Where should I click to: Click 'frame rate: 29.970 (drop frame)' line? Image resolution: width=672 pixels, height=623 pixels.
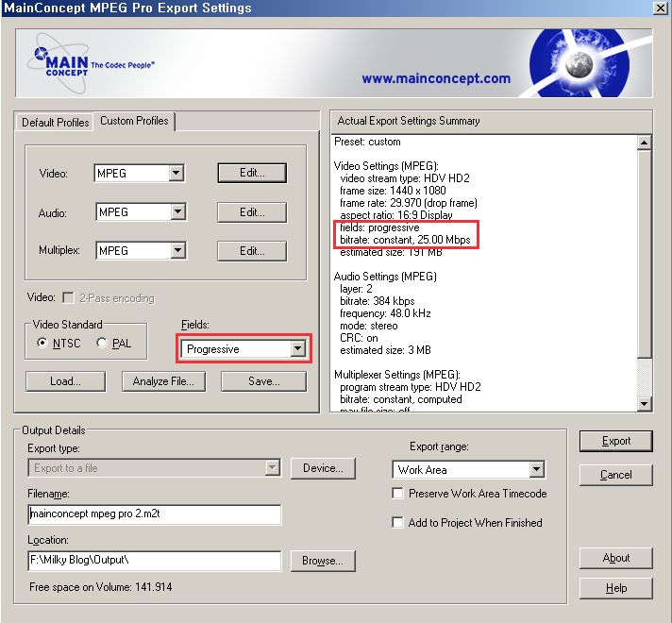pos(409,203)
